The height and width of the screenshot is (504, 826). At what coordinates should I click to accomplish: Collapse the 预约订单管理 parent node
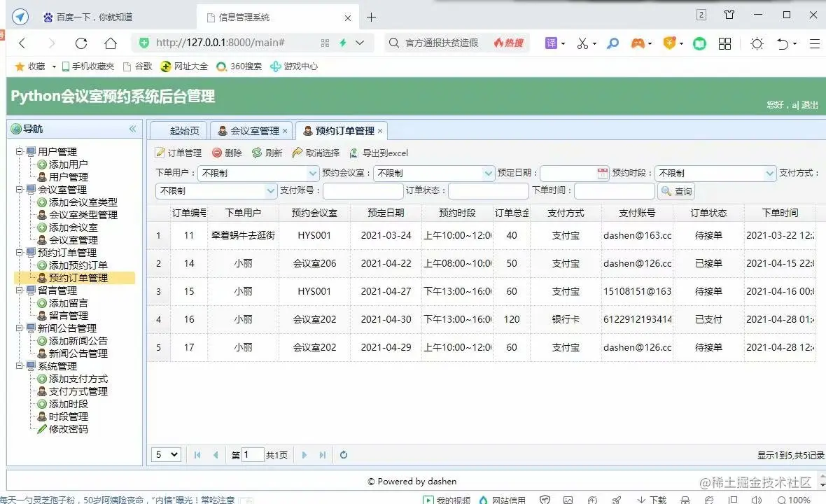tap(19, 253)
